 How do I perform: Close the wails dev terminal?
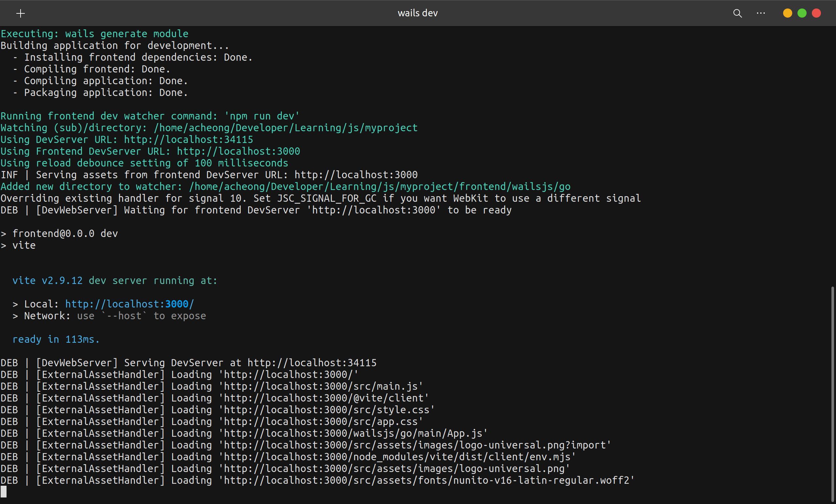[x=816, y=13]
